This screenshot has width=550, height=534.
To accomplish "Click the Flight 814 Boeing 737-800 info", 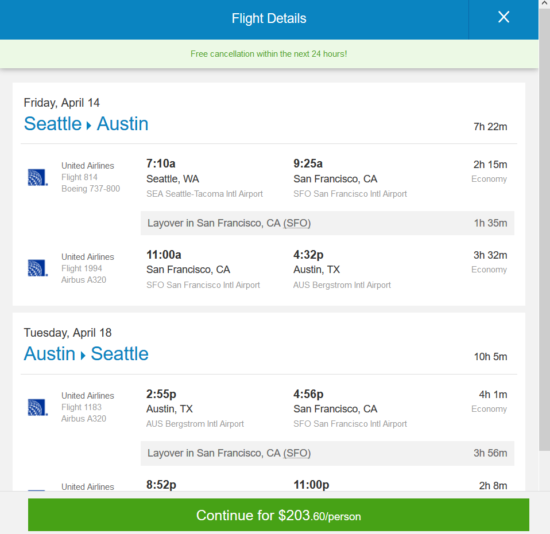I will click(90, 177).
